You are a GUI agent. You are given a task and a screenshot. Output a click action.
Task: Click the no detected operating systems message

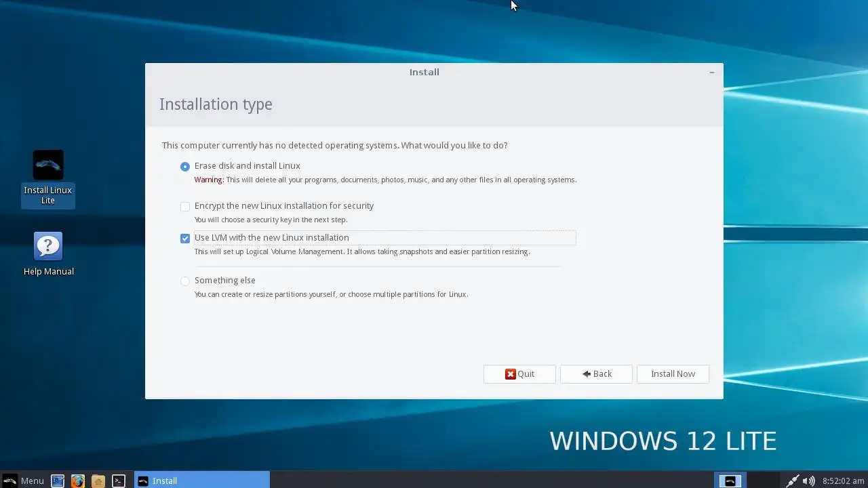click(334, 146)
